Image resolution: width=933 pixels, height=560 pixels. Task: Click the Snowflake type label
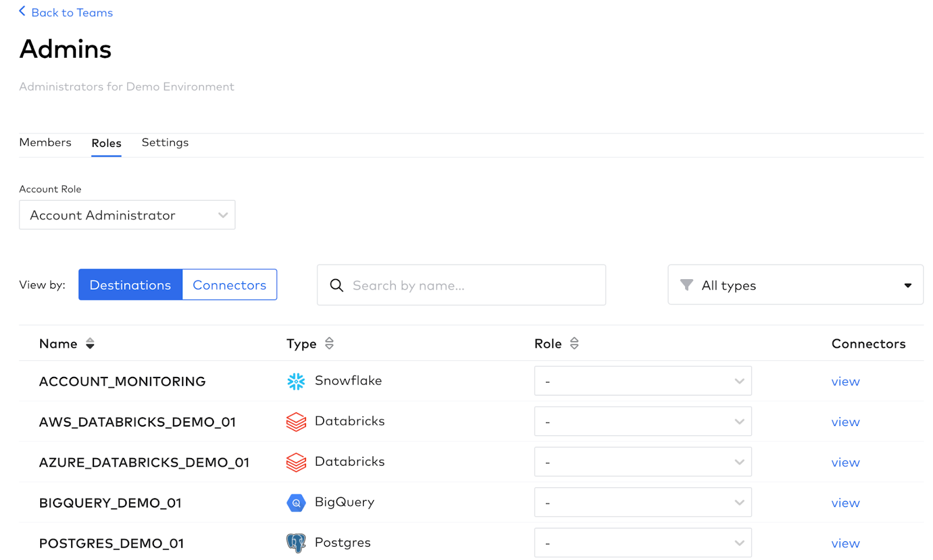(x=348, y=381)
